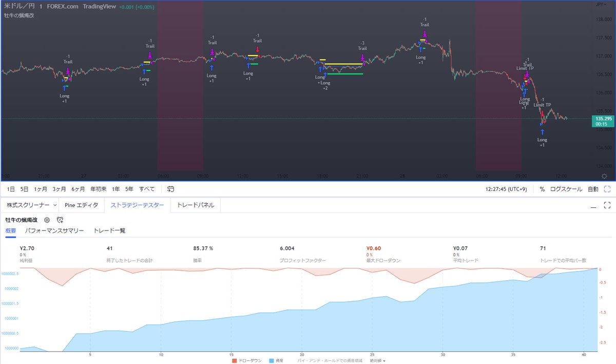Select the パフォーマンスサマリー tab
The image size is (616, 364).
pyautogui.click(x=54, y=231)
